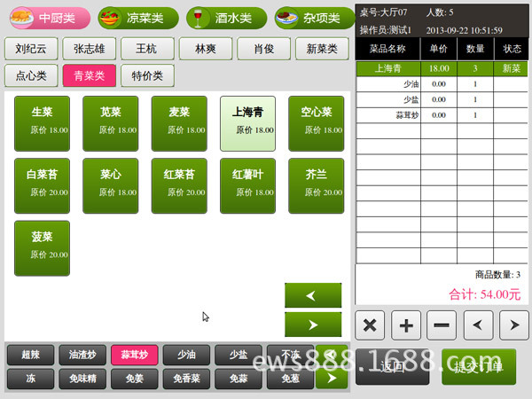
Task: Click the 合计: 54.00元 total
Action: click(484, 294)
